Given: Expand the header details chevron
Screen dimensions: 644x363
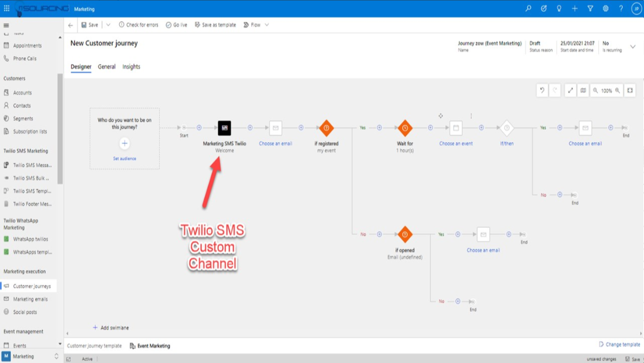Looking at the screenshot, I should click(x=633, y=46).
